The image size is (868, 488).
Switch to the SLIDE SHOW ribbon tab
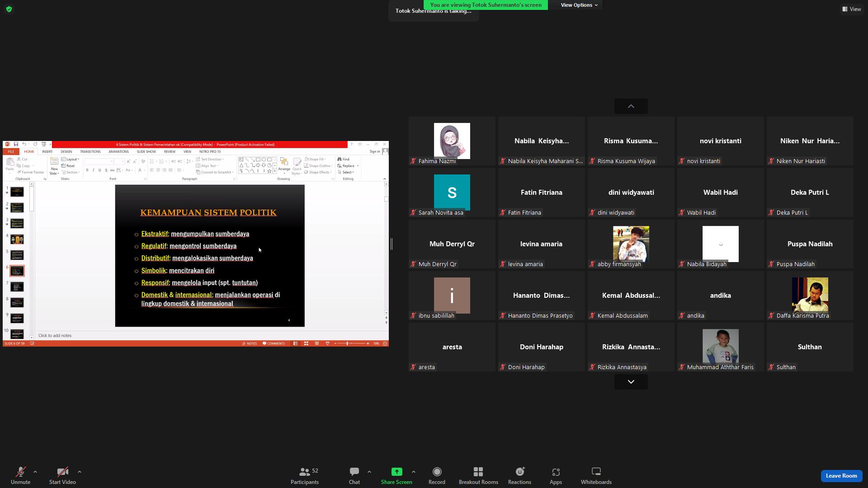coord(146,152)
